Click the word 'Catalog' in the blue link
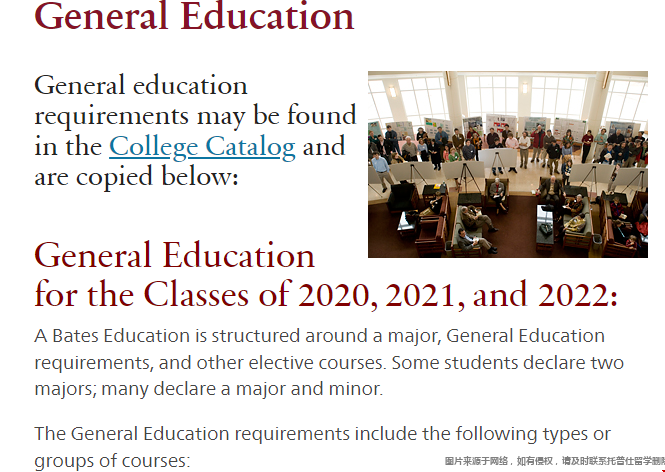 point(251,147)
